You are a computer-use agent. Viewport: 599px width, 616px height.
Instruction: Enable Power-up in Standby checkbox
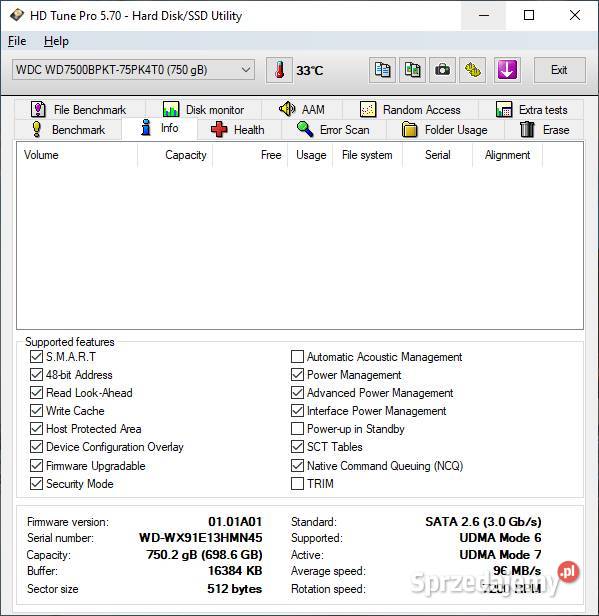[297, 429]
